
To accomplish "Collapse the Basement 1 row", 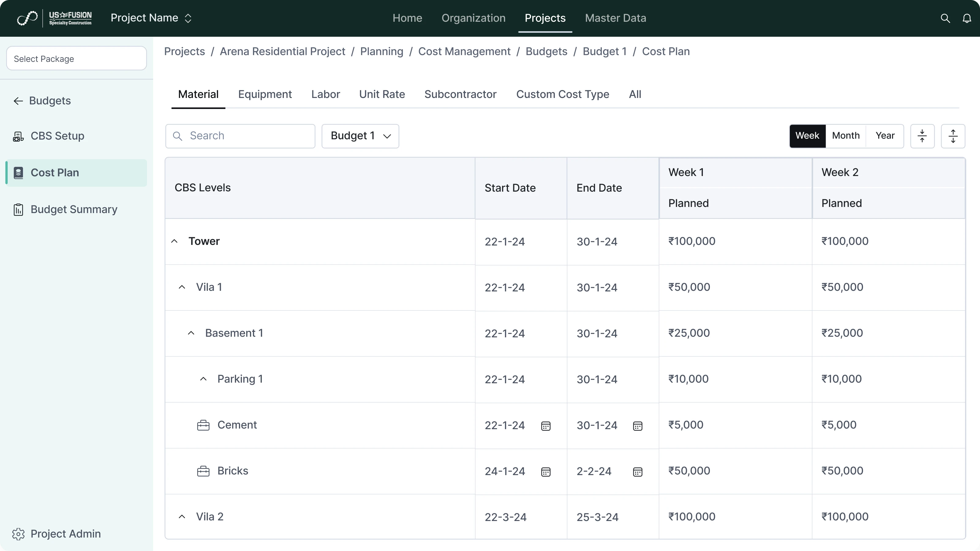I will point(191,333).
